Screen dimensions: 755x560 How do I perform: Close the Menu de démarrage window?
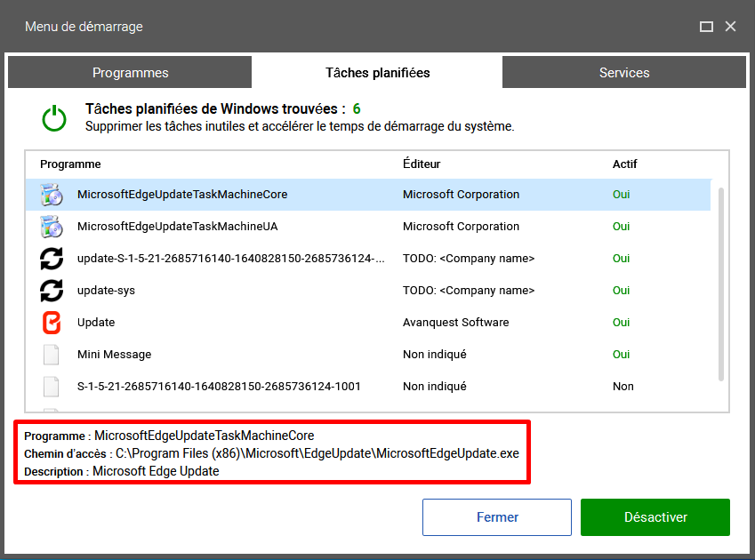[730, 27]
